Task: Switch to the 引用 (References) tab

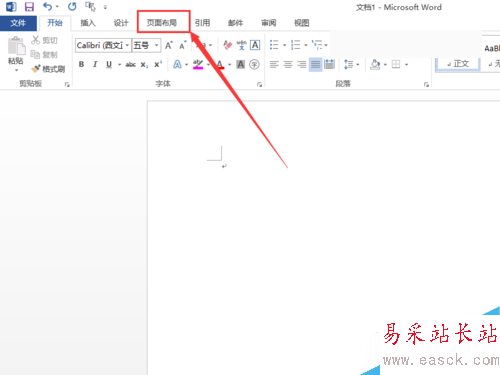Action: pyautogui.click(x=202, y=23)
